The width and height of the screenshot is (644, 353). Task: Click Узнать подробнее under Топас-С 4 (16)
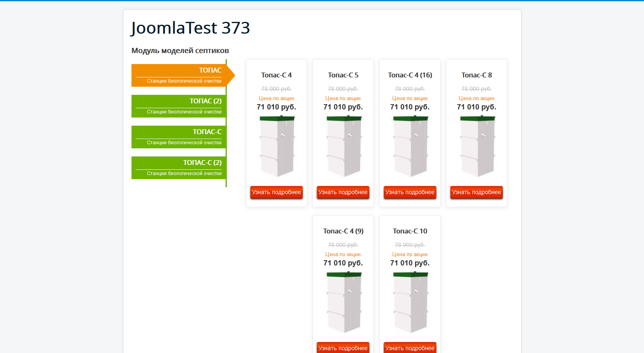[410, 192]
